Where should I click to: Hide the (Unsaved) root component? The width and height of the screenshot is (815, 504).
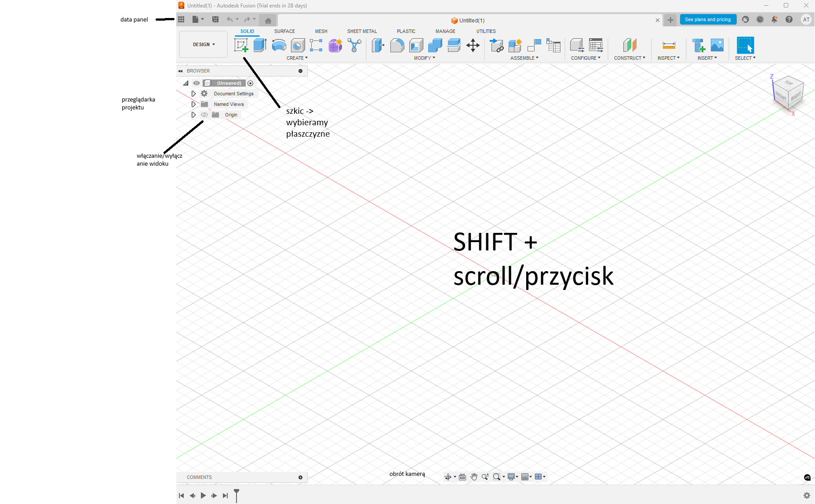coord(196,83)
